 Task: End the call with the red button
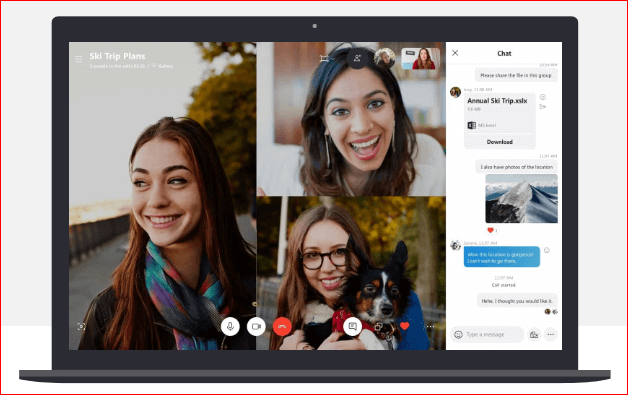282,326
